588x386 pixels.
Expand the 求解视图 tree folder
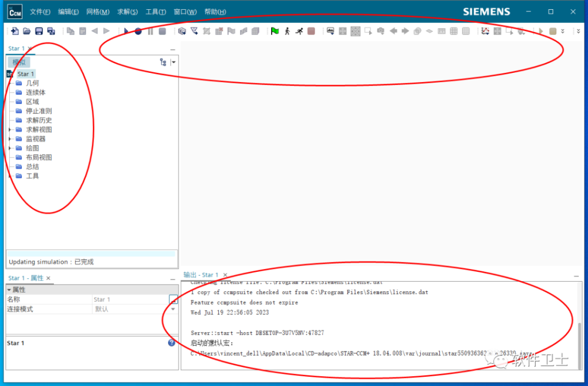pyautogui.click(x=10, y=130)
